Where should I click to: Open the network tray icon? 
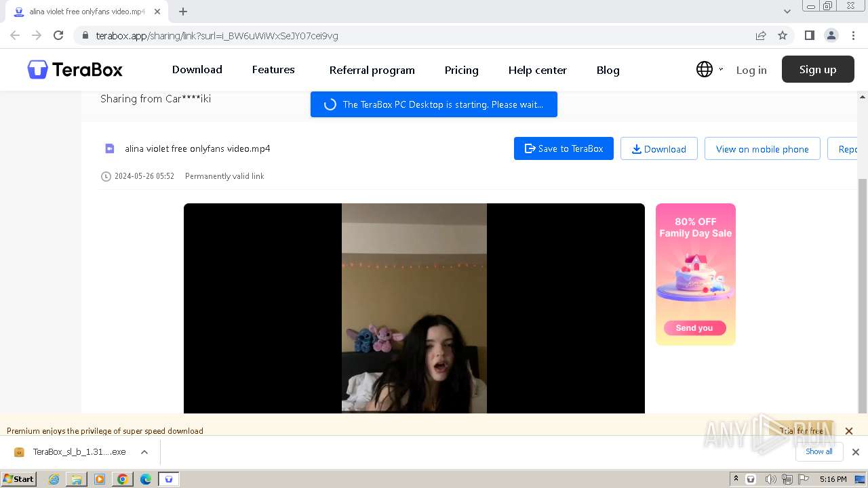click(x=787, y=479)
